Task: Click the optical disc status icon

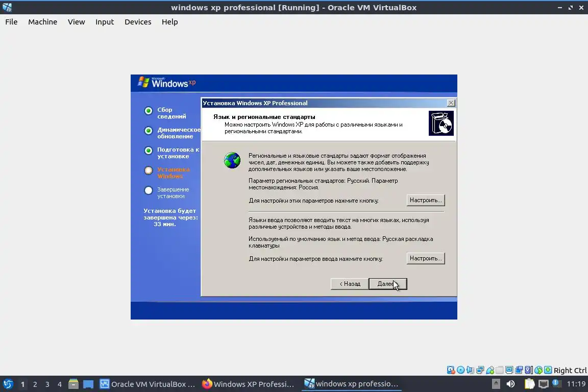Action: pos(460,370)
